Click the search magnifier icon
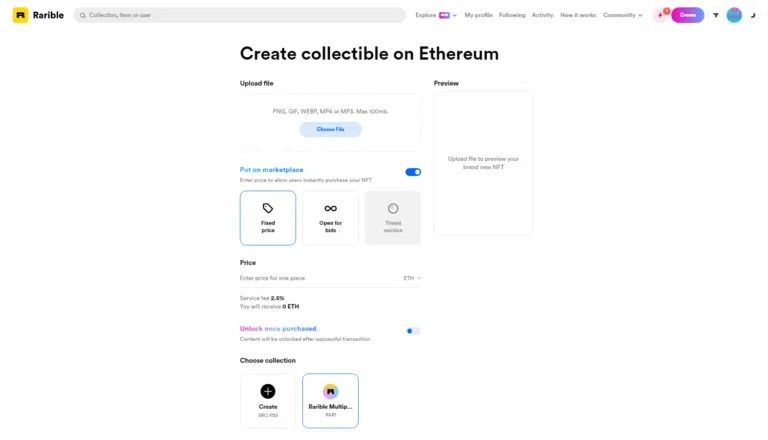Screen dimensions: 768x440 point(81,15)
